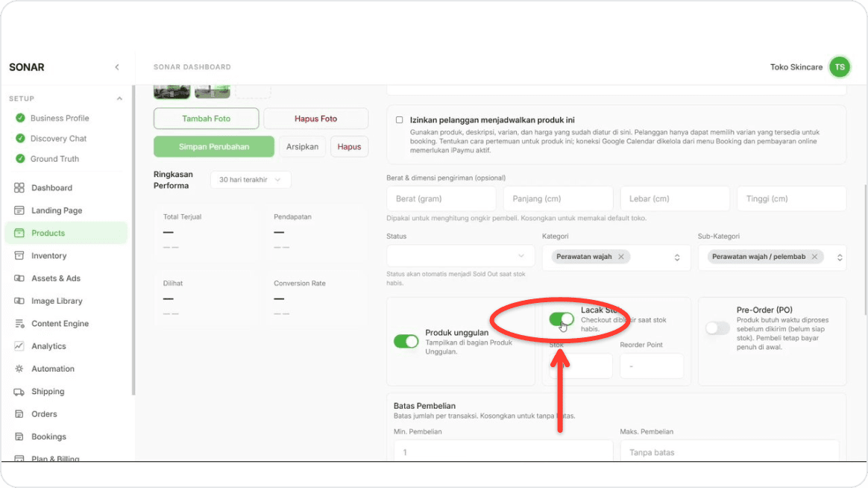The image size is (868, 488).
Task: Open the Plan & Billing menu item
Action: pyautogui.click(x=54, y=458)
